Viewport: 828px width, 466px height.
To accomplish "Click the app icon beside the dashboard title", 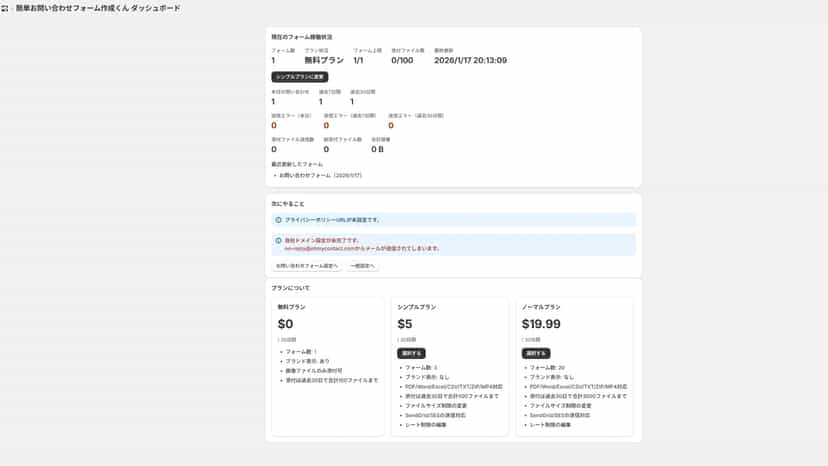I will 5,8.
